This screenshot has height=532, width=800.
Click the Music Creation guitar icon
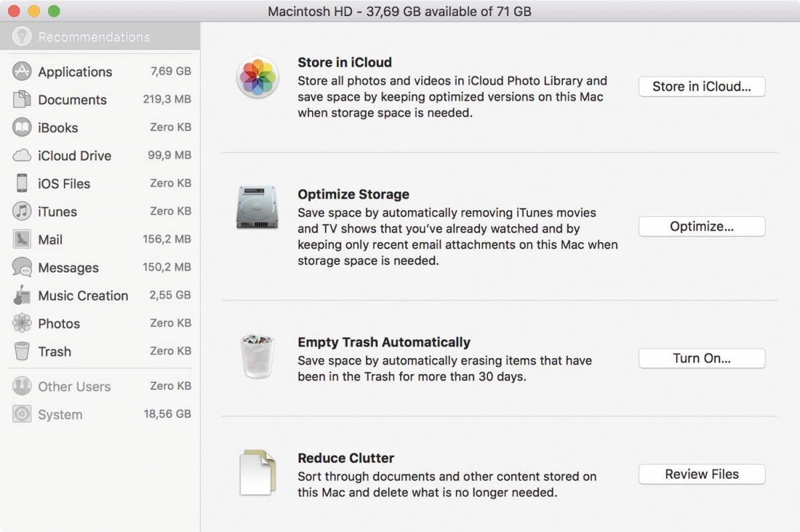(23, 295)
